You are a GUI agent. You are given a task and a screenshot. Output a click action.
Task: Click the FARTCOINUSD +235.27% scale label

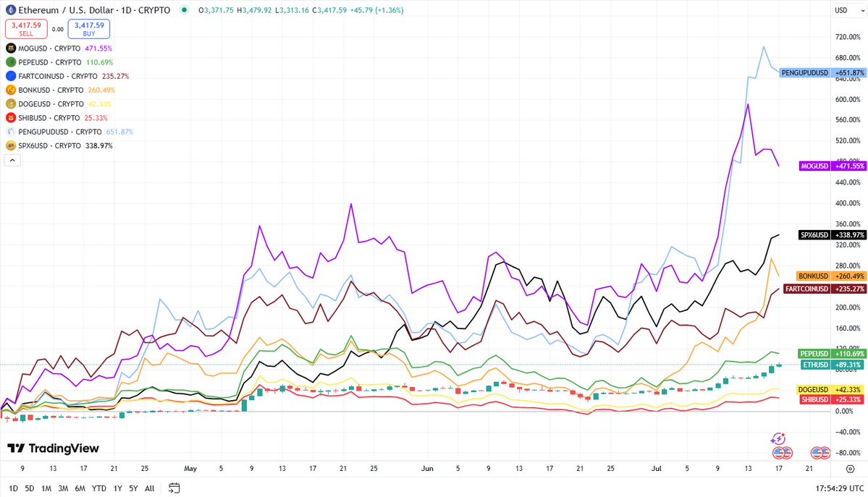coord(825,289)
